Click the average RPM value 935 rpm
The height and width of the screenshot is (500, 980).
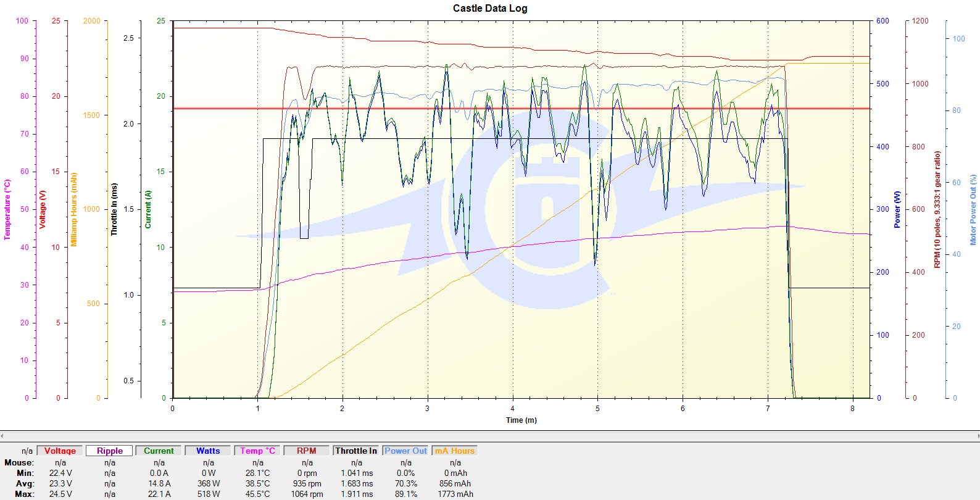point(307,483)
